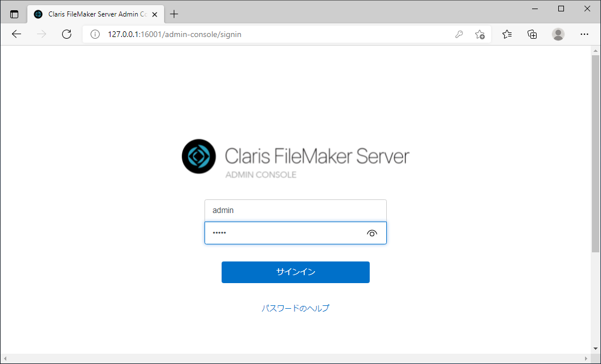Click into the password input field
The width and height of the screenshot is (601, 364).
[x=285, y=233]
